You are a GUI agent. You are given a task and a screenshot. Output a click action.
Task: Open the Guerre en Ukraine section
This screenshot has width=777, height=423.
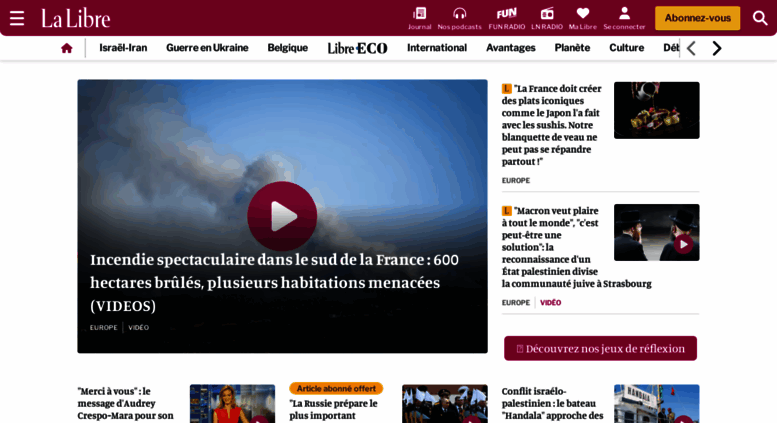pyautogui.click(x=207, y=48)
